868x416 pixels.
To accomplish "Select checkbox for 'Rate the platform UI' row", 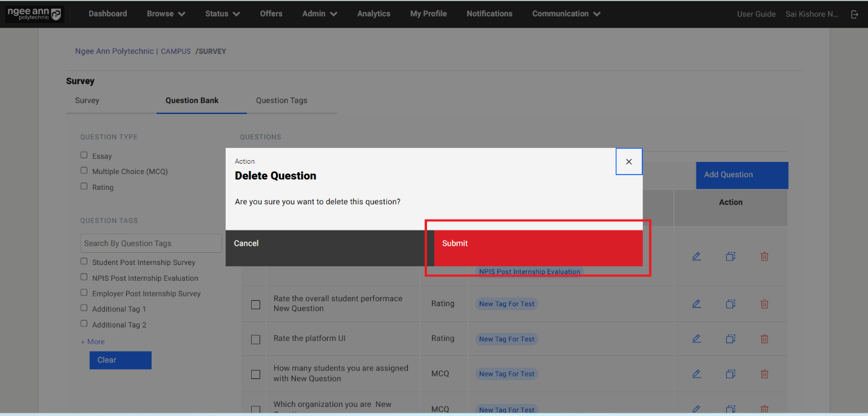I will point(255,339).
